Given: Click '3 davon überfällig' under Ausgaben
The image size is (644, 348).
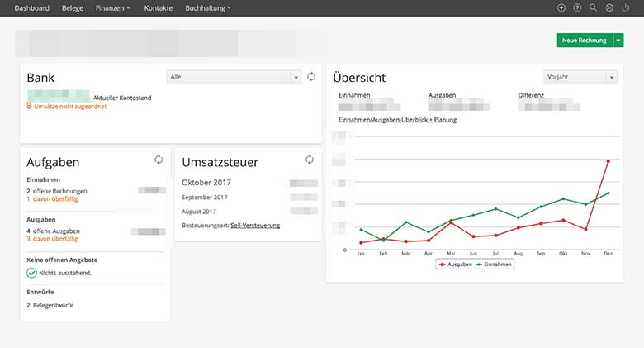Looking at the screenshot, I should (x=52, y=239).
